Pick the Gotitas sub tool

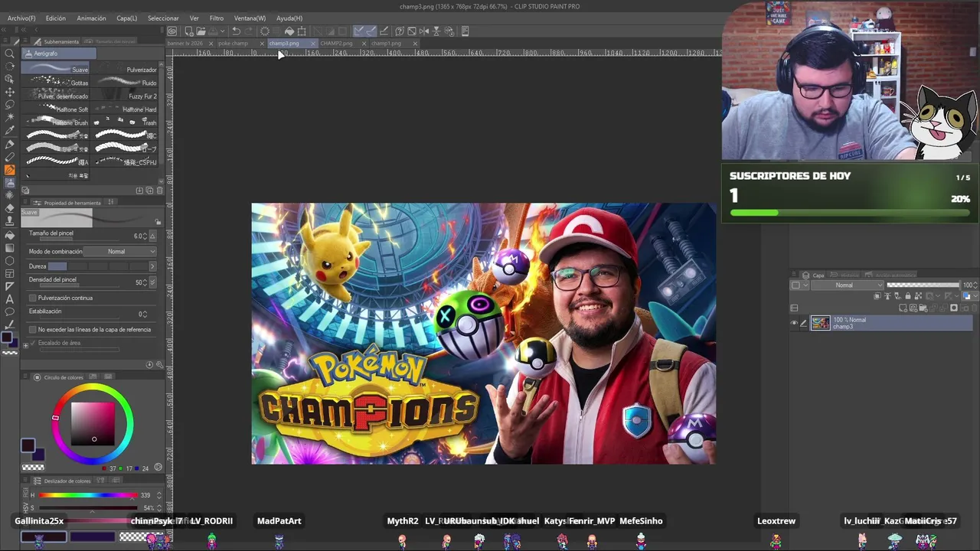56,82
